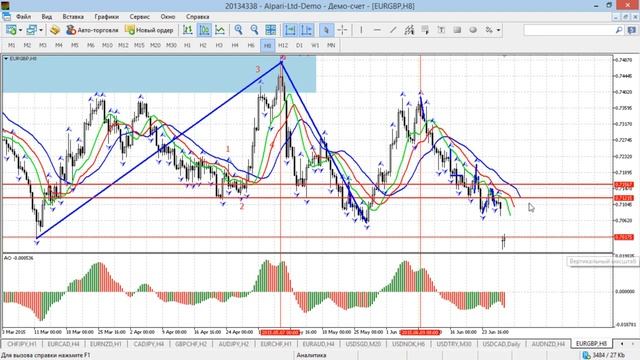
Task: Select the crosshair tool
Action: [342, 30]
